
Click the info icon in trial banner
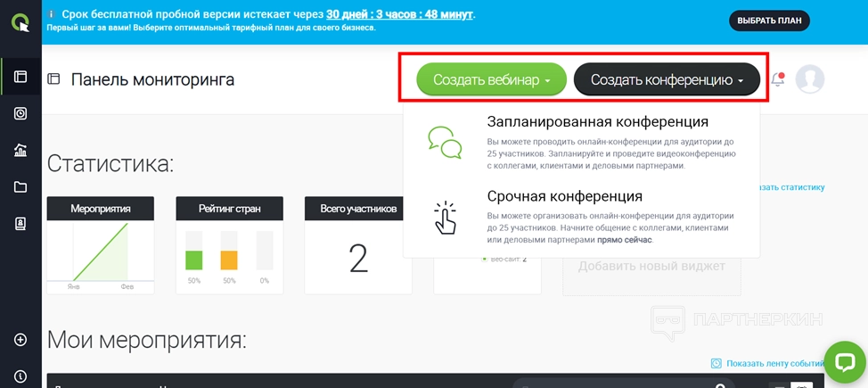52,14
